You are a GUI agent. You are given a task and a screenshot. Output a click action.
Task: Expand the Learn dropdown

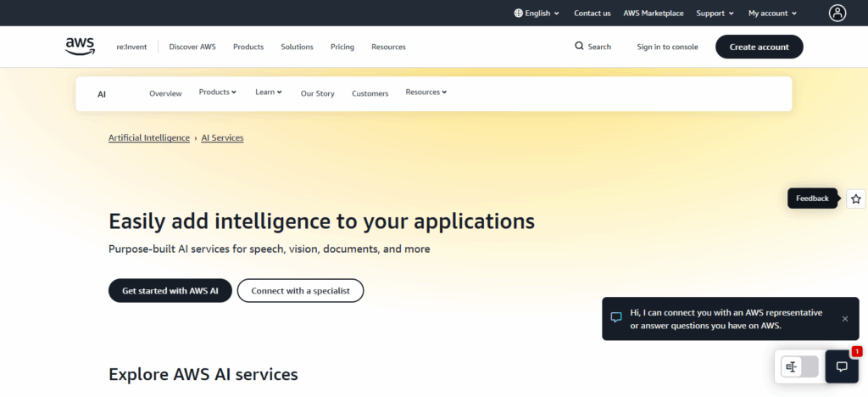(x=269, y=92)
